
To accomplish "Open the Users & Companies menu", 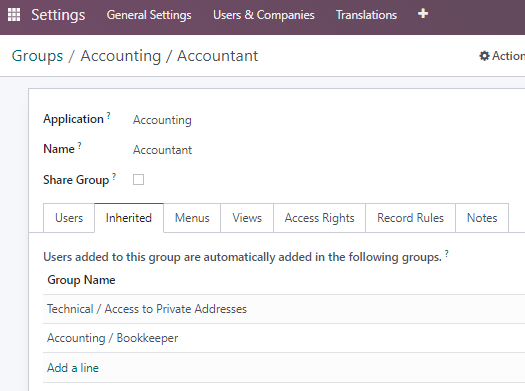I will [264, 15].
